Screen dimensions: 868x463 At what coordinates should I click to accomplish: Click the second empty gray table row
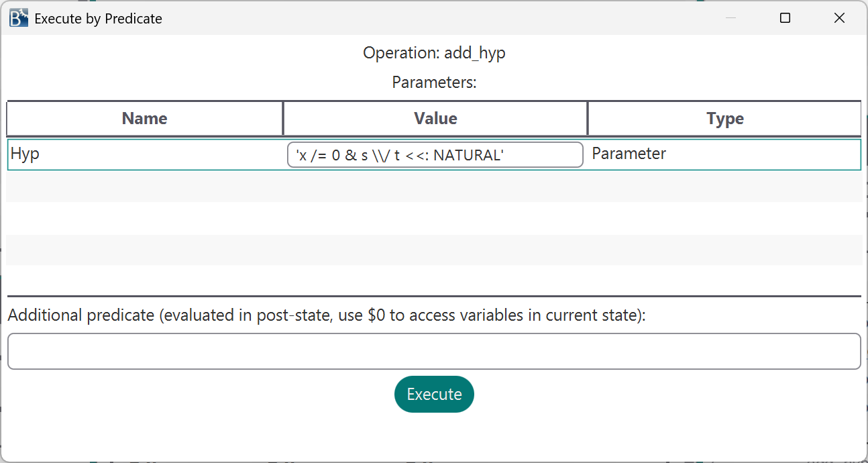pos(434,250)
